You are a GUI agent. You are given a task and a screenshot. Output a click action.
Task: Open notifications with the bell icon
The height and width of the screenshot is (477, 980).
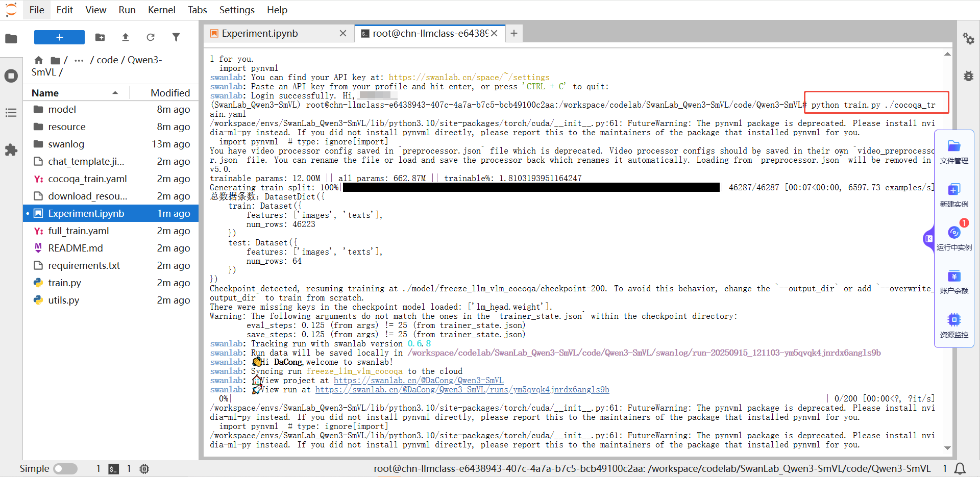960,469
